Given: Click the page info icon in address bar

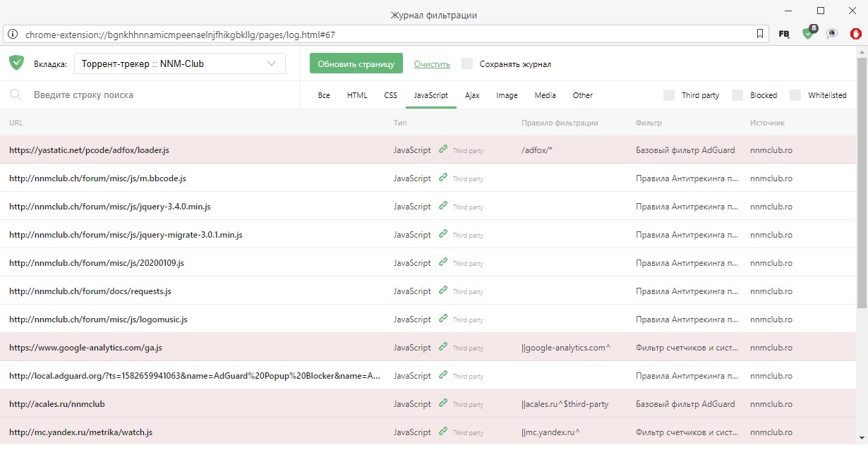Looking at the screenshot, I should click(x=13, y=33).
